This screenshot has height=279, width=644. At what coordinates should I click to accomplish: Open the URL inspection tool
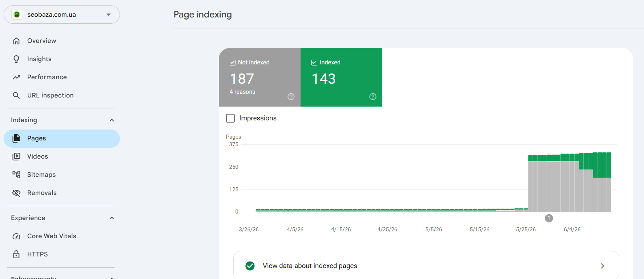(62, 95)
